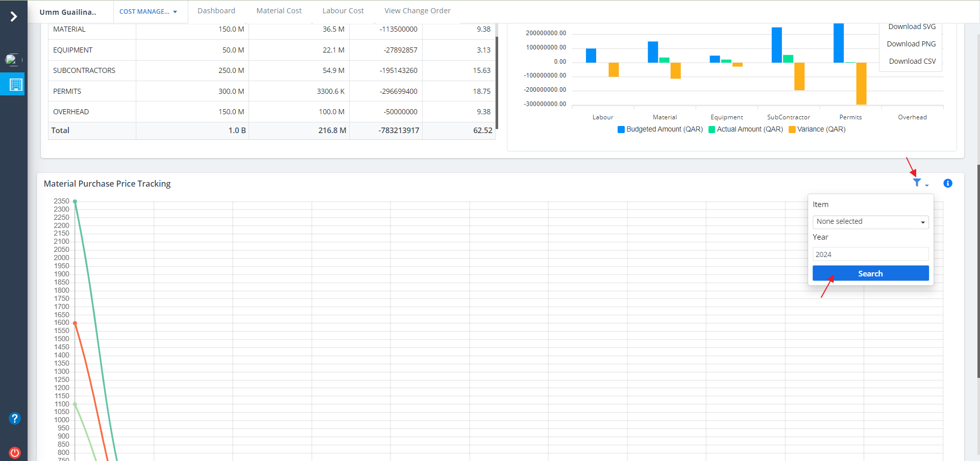Click the profile image icon in sidebar
The width and height of the screenshot is (980, 461).
click(x=12, y=60)
